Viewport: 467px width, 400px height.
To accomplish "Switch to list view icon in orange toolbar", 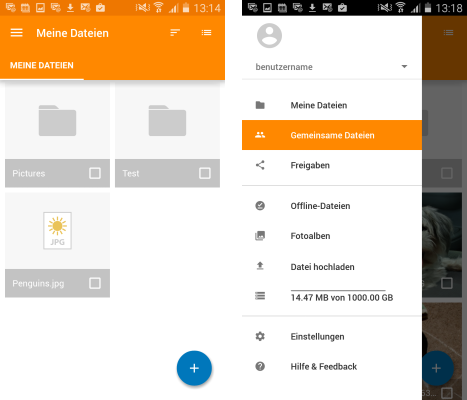I will [x=206, y=32].
